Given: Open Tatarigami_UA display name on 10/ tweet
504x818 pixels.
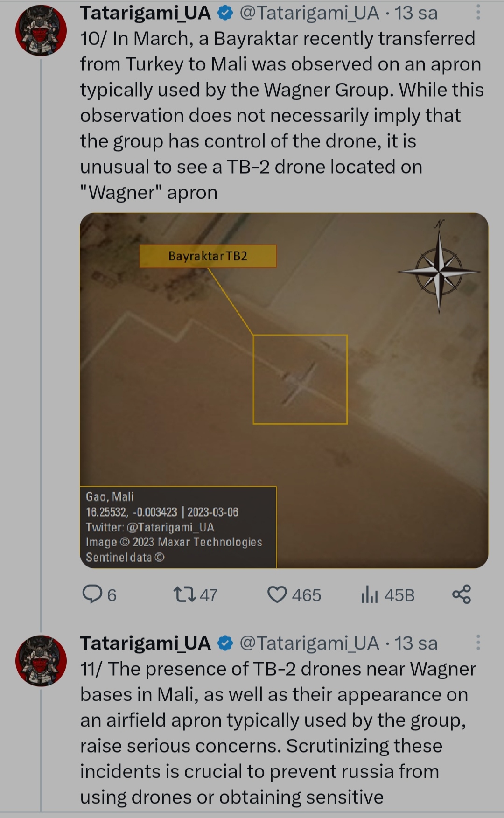Looking at the screenshot, I should pyautogui.click(x=145, y=14).
